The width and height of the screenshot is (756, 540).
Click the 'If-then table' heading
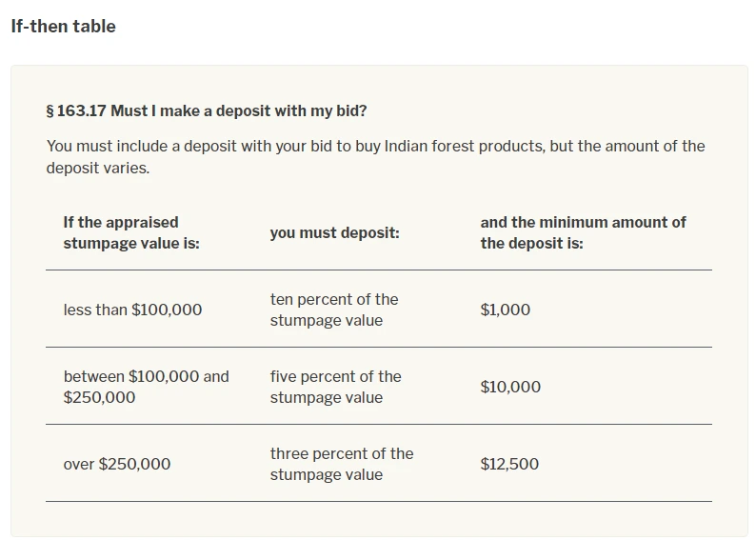tap(63, 26)
